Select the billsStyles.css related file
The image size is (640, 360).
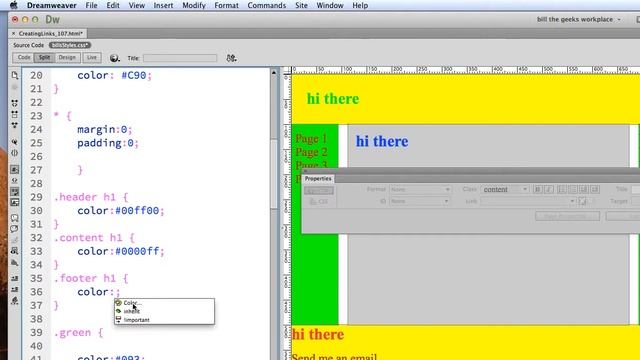[70, 45]
